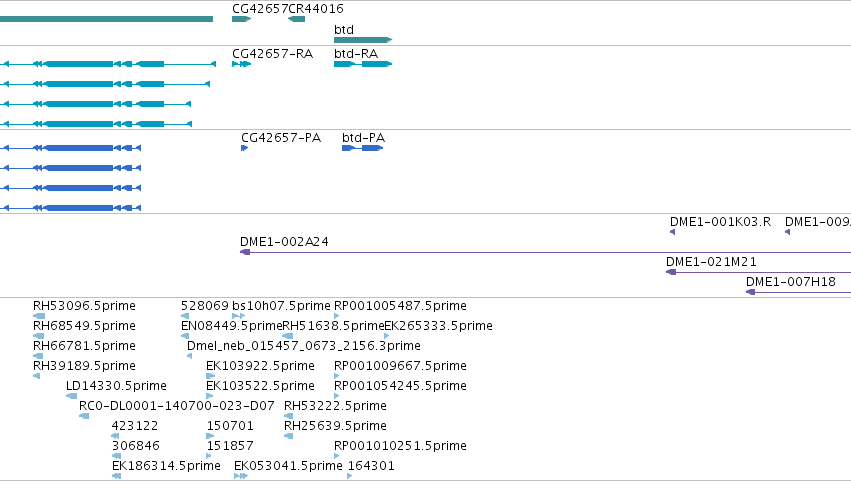Viewport: 851px width, 481px height.
Task: Click the CG42657-PA protein arrow
Action: click(x=244, y=148)
